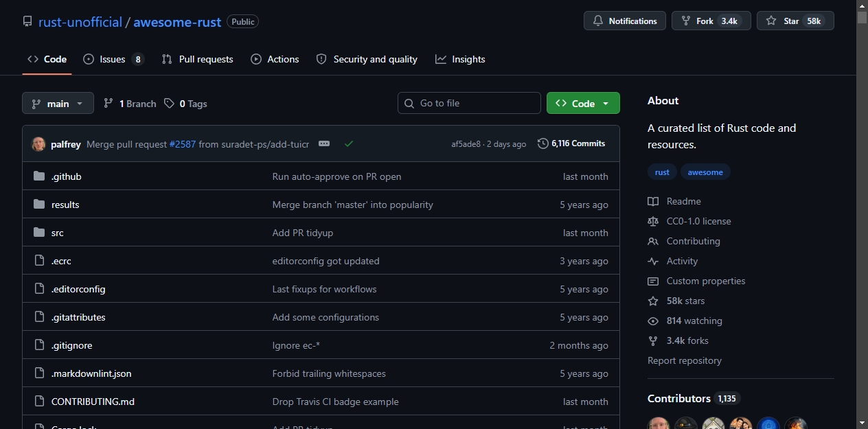
Task: Click the repository icon beside rust-unofficial
Action: [x=27, y=22]
